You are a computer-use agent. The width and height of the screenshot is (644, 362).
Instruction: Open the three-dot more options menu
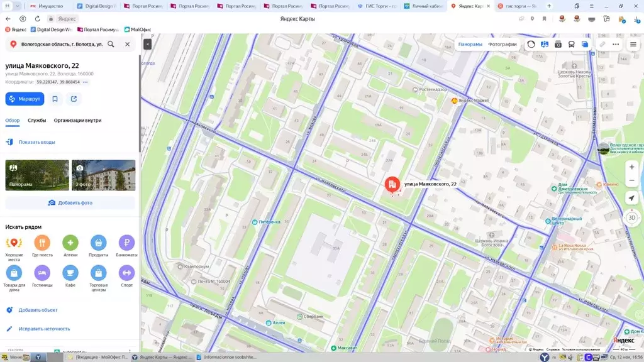click(x=615, y=45)
